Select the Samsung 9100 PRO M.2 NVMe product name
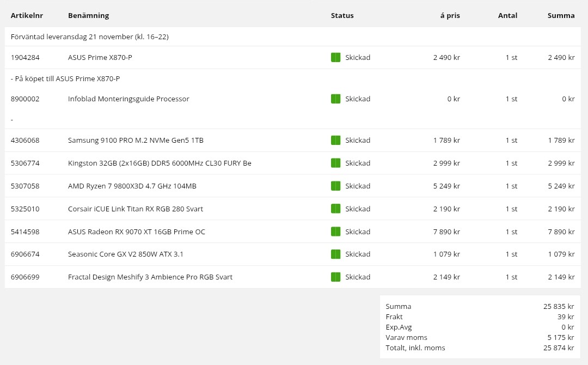 (136, 140)
